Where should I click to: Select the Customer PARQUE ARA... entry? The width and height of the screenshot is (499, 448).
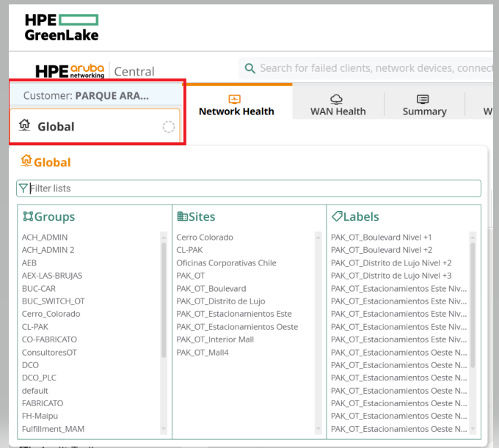[x=95, y=95]
